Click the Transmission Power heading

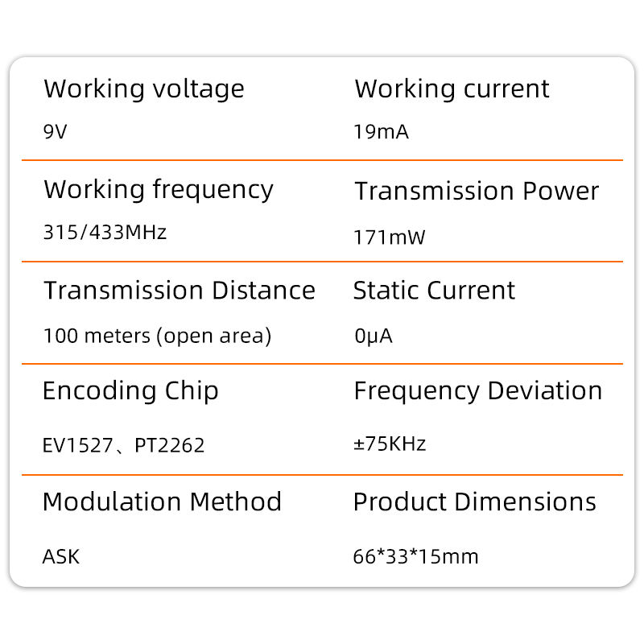click(477, 192)
